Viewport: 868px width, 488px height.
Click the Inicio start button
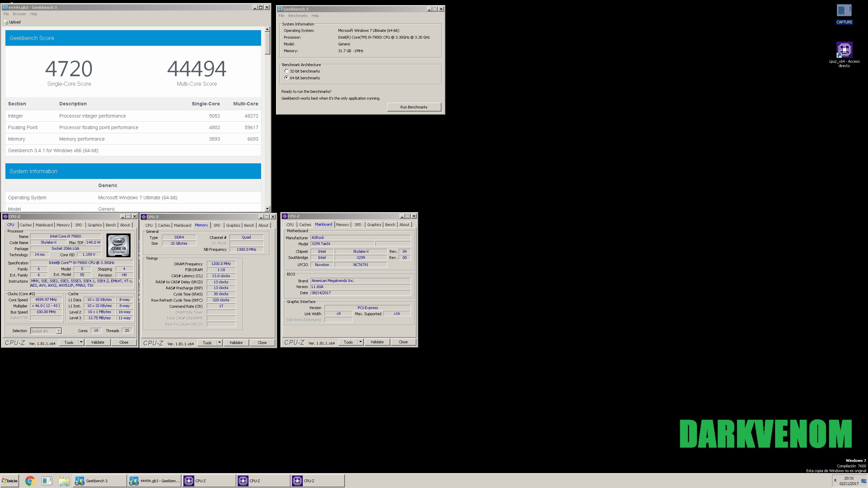tap(10, 481)
